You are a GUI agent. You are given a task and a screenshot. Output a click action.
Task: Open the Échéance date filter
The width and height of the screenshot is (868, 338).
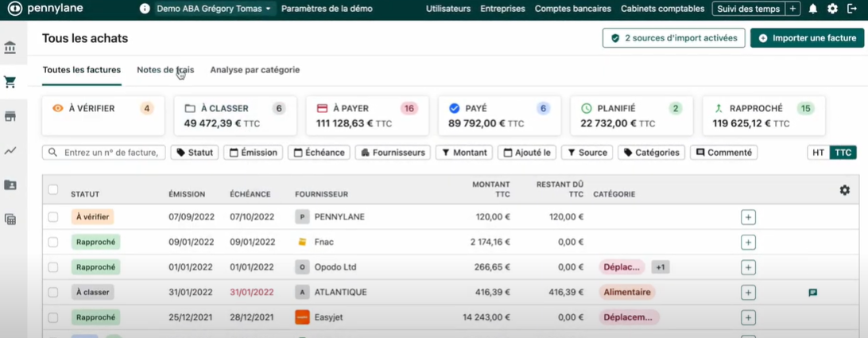[x=319, y=153]
